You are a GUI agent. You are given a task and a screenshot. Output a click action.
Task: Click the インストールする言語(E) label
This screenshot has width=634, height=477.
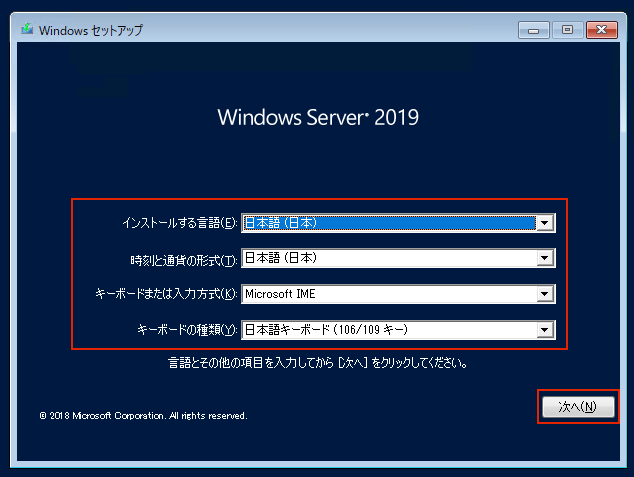[x=180, y=223]
